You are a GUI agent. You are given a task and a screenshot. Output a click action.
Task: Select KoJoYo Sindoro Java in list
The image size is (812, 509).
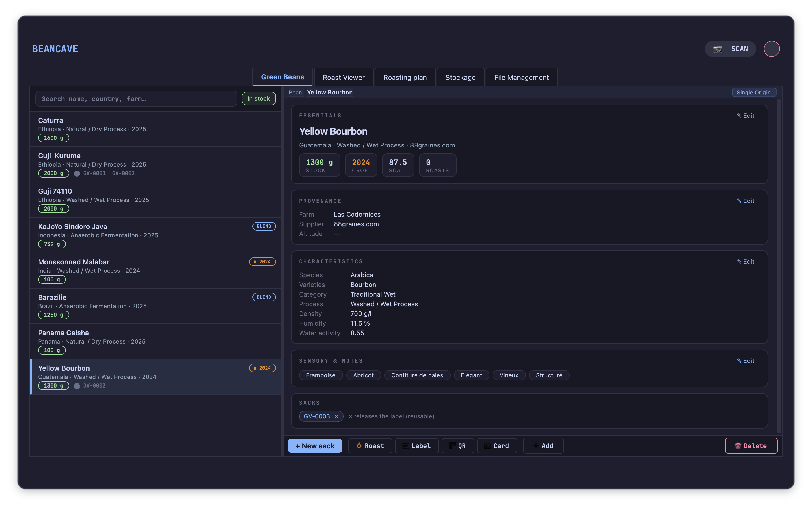[156, 235]
